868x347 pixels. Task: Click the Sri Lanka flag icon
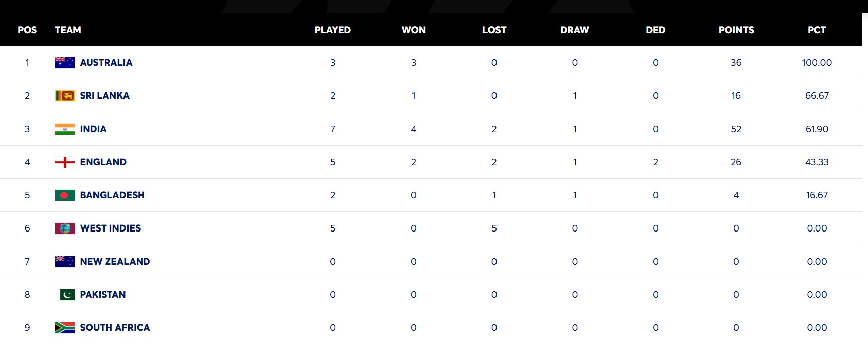click(x=65, y=96)
